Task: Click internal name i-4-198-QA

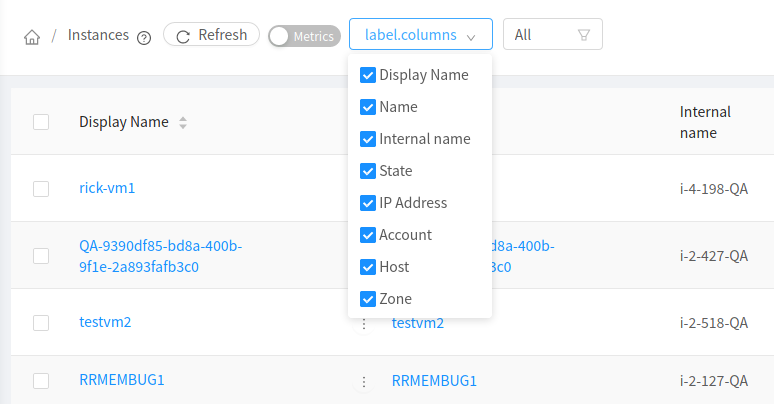Action: coord(714,189)
